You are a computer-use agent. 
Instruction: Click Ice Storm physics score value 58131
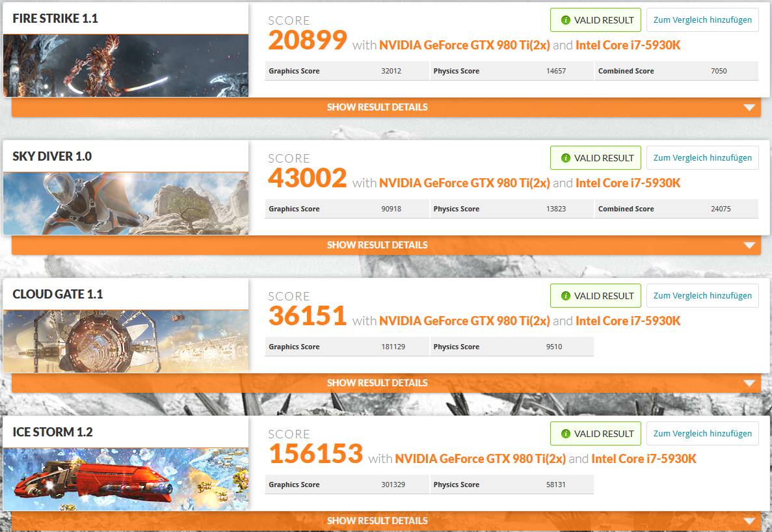[x=556, y=485]
